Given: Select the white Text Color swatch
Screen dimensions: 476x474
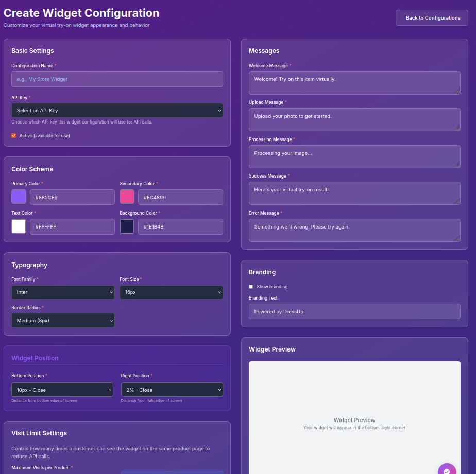Looking at the screenshot, I should pyautogui.click(x=19, y=226).
